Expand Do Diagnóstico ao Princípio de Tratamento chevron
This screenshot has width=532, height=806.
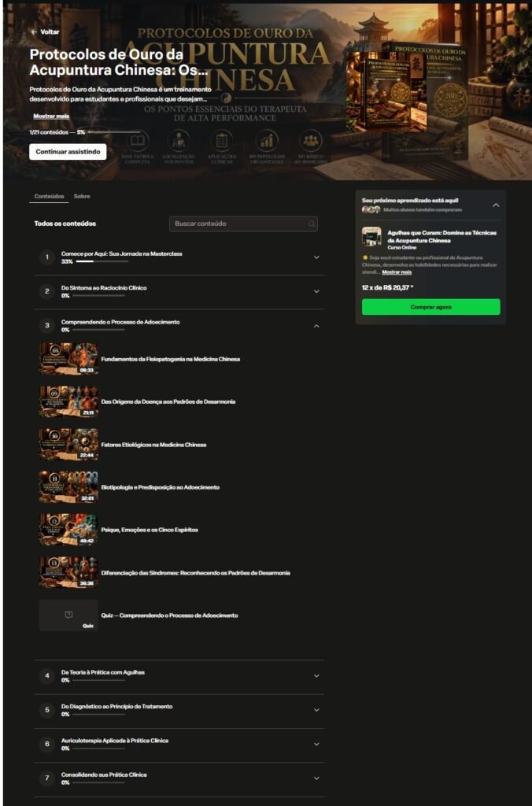click(x=316, y=710)
